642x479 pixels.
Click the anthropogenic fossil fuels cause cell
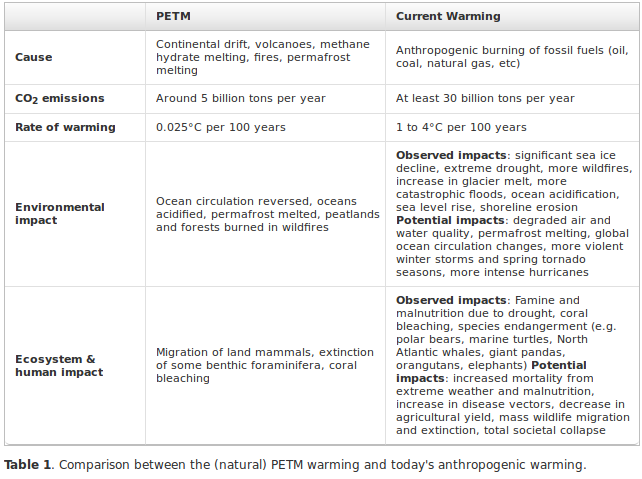click(511, 57)
